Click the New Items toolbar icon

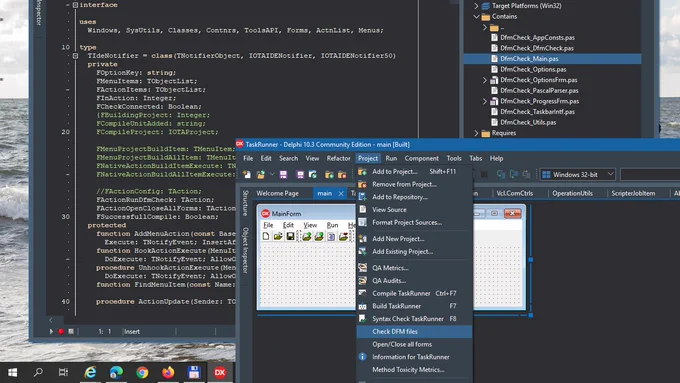pyautogui.click(x=247, y=174)
